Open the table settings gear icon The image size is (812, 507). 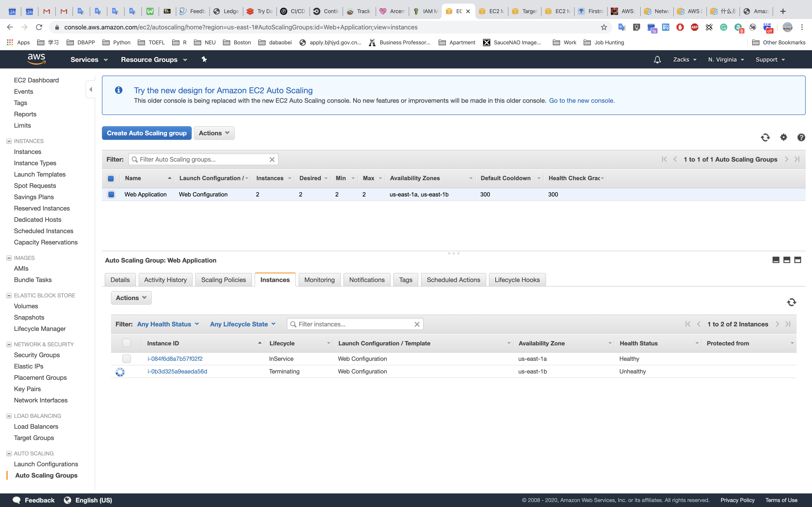[783, 137]
